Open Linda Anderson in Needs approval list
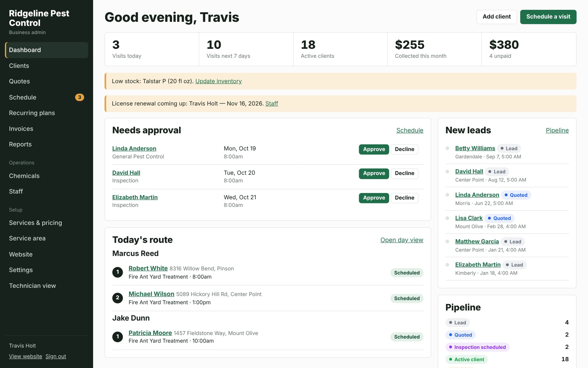The width and height of the screenshot is (588, 368). tap(134, 149)
